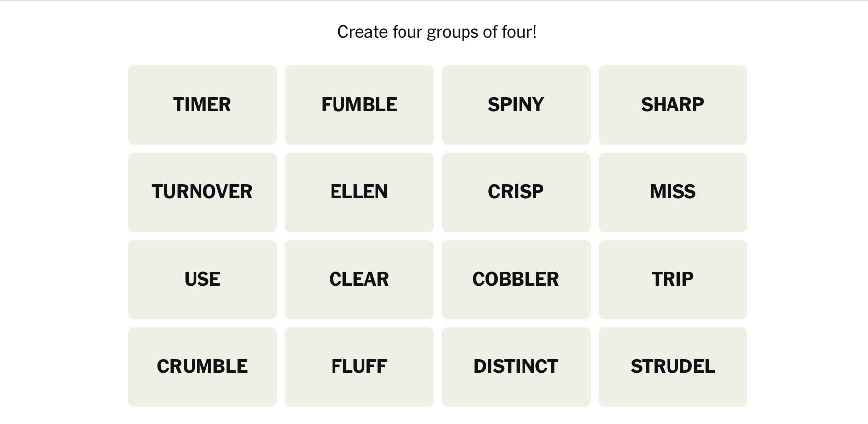Tap the FLUFF word tile

[359, 367]
